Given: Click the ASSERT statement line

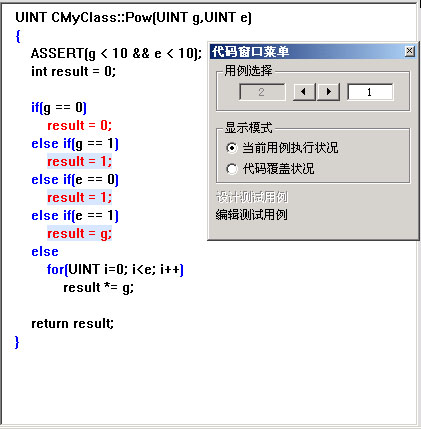Looking at the screenshot, I should (116, 53).
